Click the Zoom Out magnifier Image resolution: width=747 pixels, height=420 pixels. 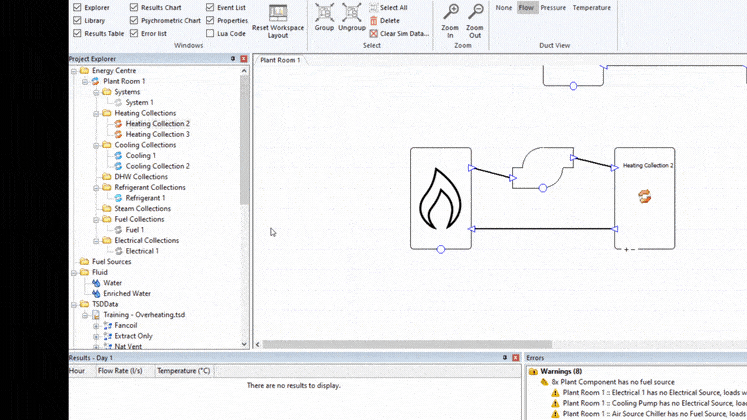click(475, 12)
